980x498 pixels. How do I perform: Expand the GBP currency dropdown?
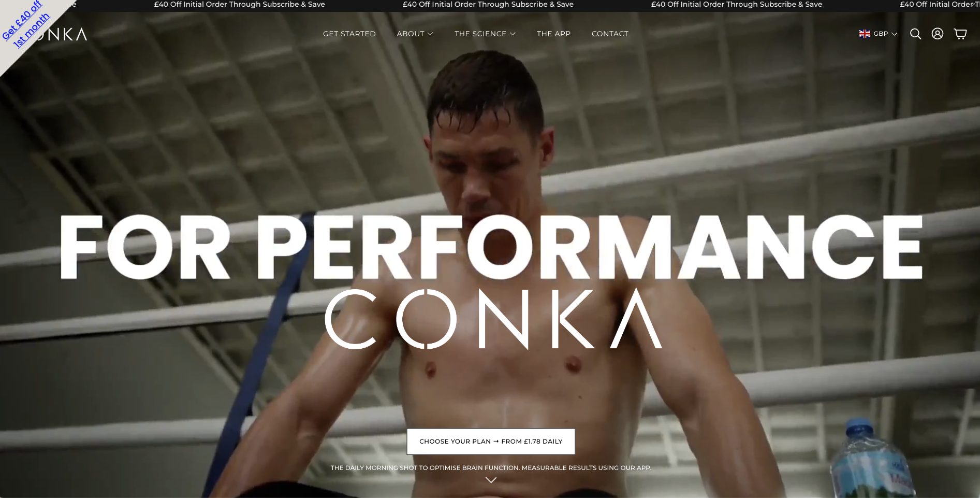(885, 34)
